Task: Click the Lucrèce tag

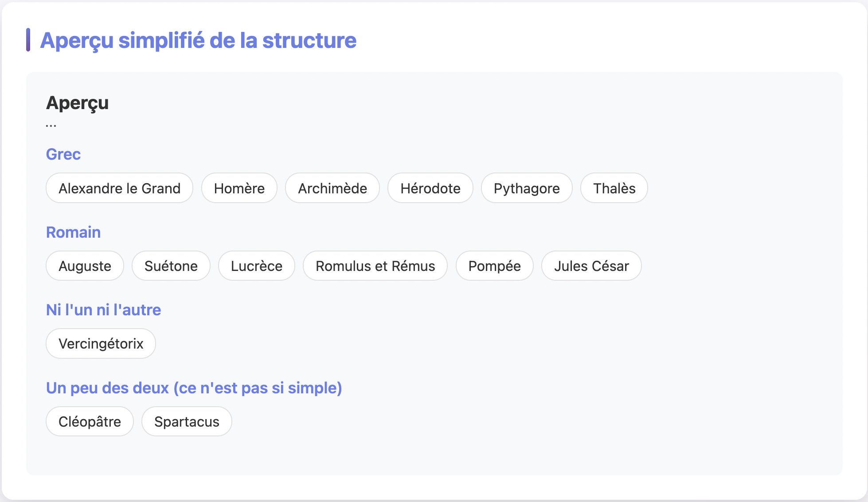Action: point(256,266)
